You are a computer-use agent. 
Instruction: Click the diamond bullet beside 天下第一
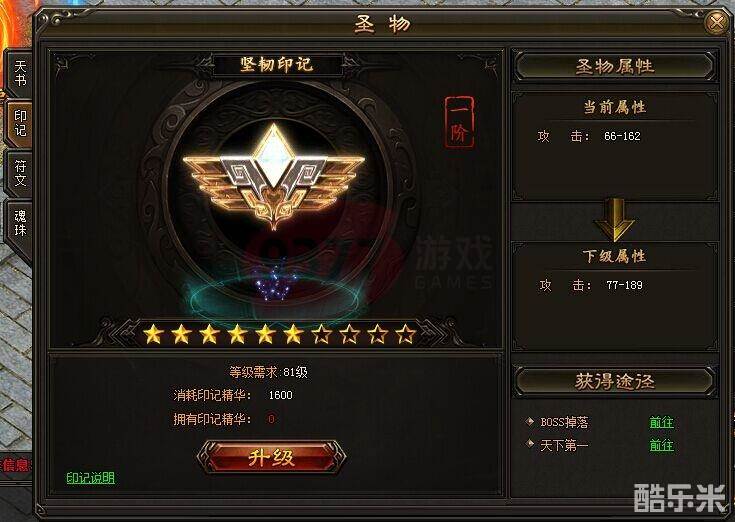tap(530, 443)
